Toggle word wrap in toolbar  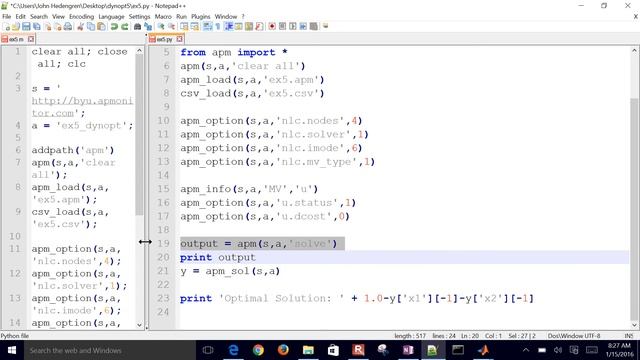tap(207, 27)
